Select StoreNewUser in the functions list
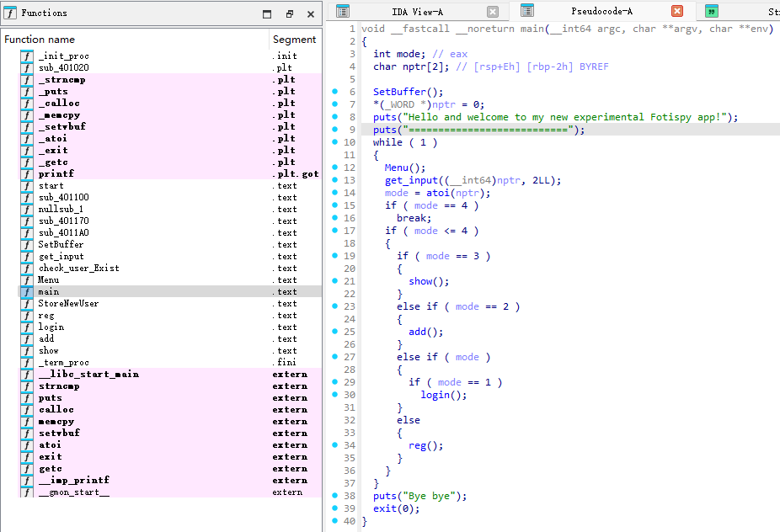This screenshot has width=780, height=532. 68,304
